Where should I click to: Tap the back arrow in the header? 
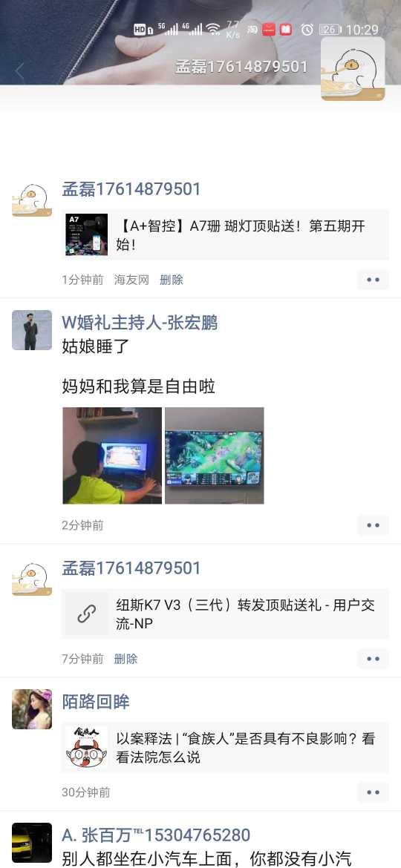[20, 72]
